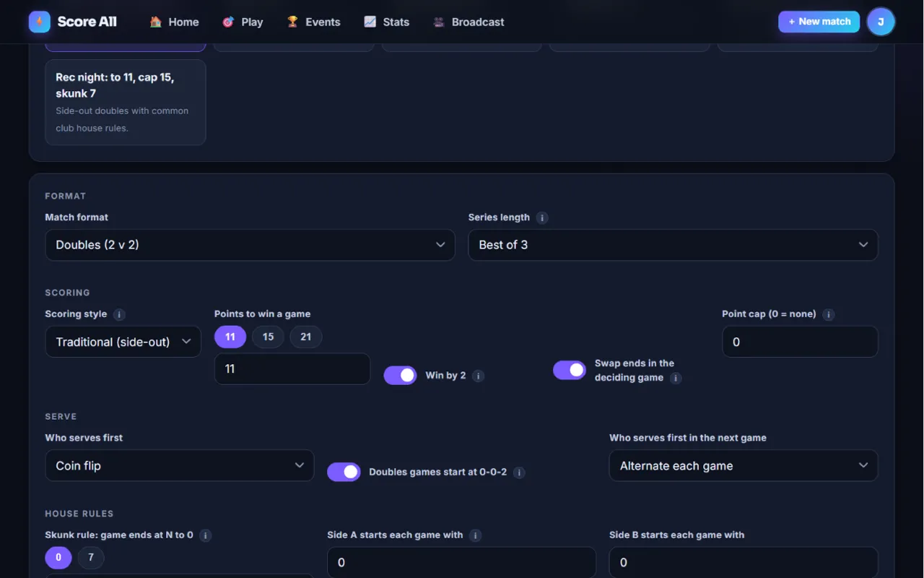Go to the Home menu
The height and width of the screenshot is (578, 924).
[174, 22]
